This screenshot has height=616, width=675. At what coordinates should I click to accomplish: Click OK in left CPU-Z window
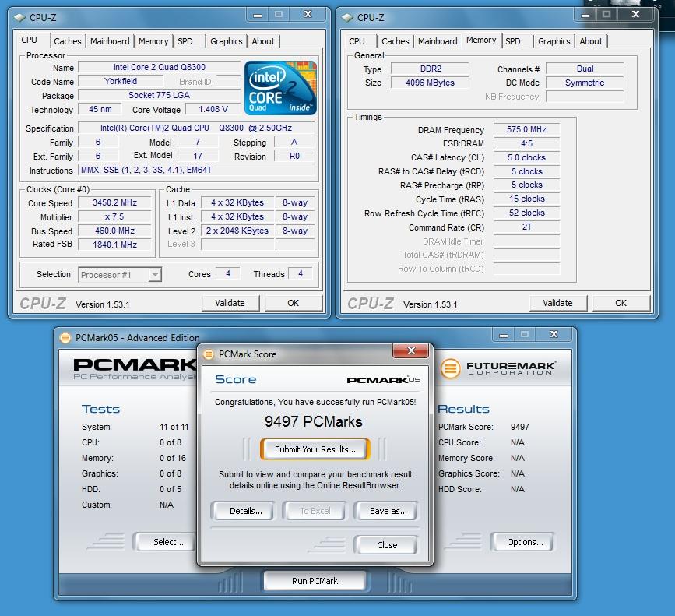tap(294, 303)
